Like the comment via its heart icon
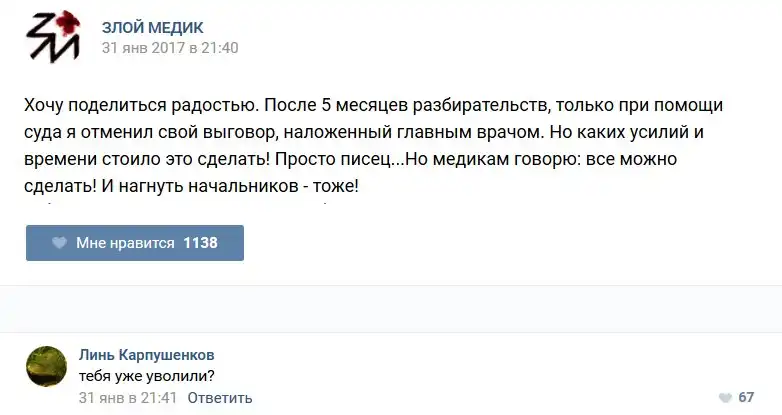 coord(724,397)
